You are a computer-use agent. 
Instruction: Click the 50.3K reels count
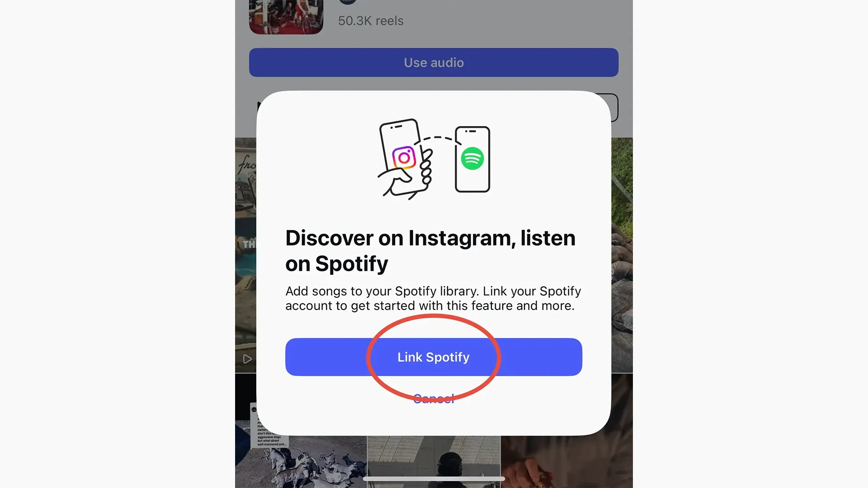click(x=370, y=20)
